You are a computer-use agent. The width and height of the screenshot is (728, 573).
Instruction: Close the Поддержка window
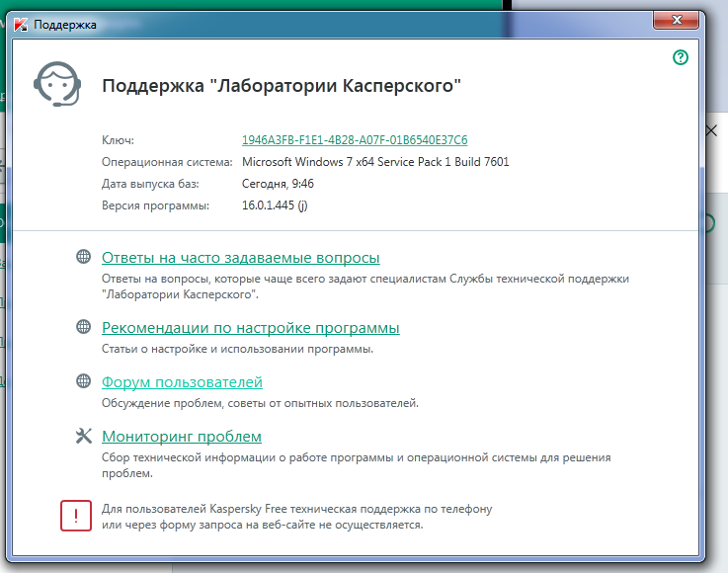click(676, 20)
